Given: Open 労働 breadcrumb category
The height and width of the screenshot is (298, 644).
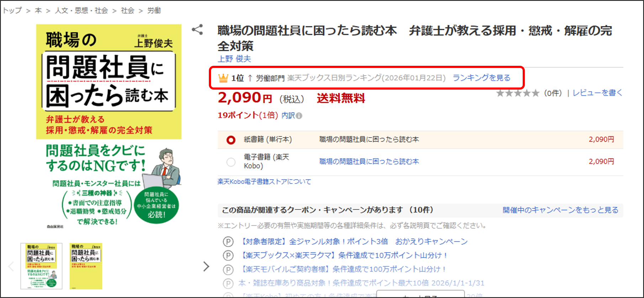Looking at the screenshot, I should click(x=154, y=11).
